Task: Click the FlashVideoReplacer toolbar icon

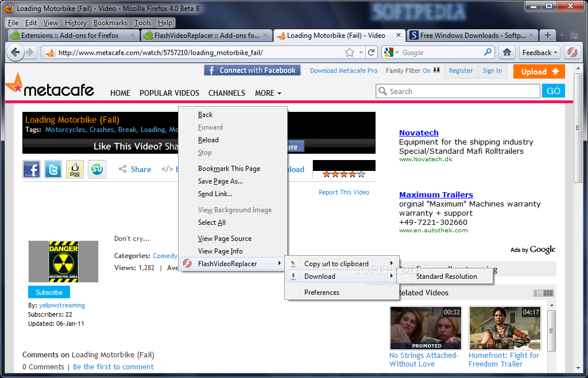Action: pyautogui.click(x=572, y=52)
